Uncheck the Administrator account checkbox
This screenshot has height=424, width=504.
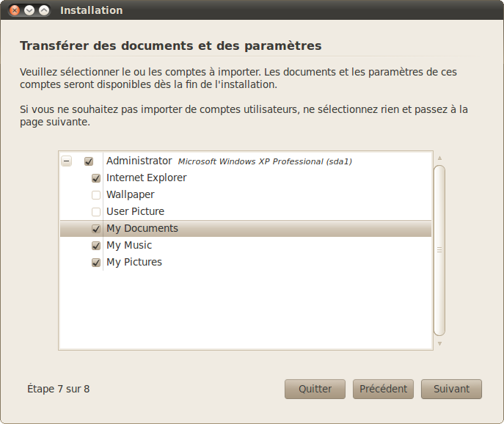click(x=89, y=161)
